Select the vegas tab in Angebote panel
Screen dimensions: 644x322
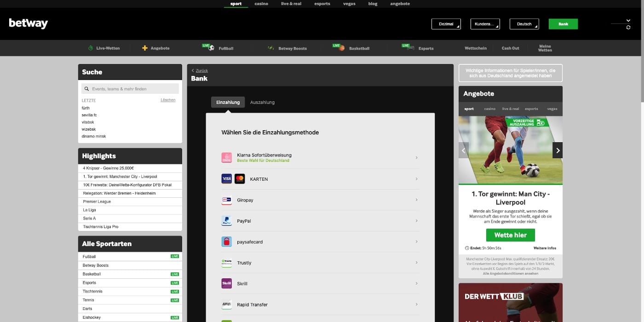coord(552,109)
